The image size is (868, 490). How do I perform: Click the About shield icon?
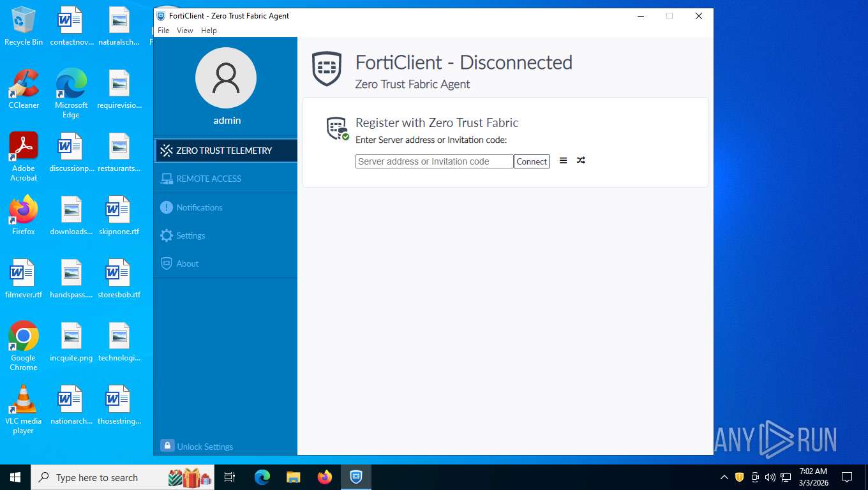167,264
